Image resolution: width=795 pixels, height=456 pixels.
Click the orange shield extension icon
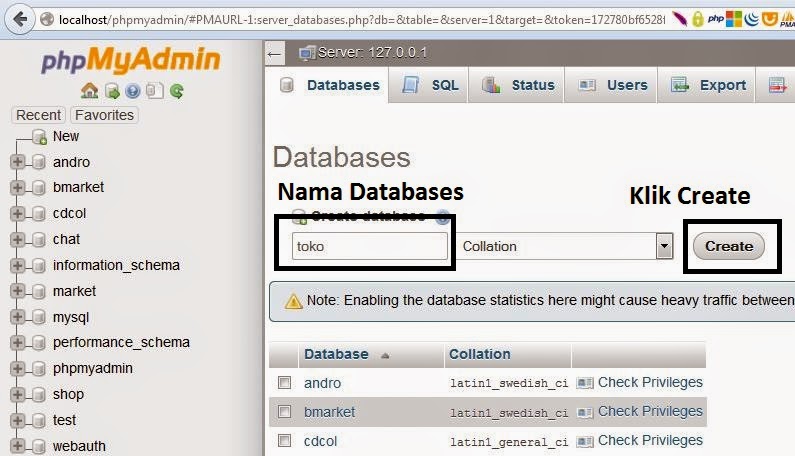click(x=770, y=19)
